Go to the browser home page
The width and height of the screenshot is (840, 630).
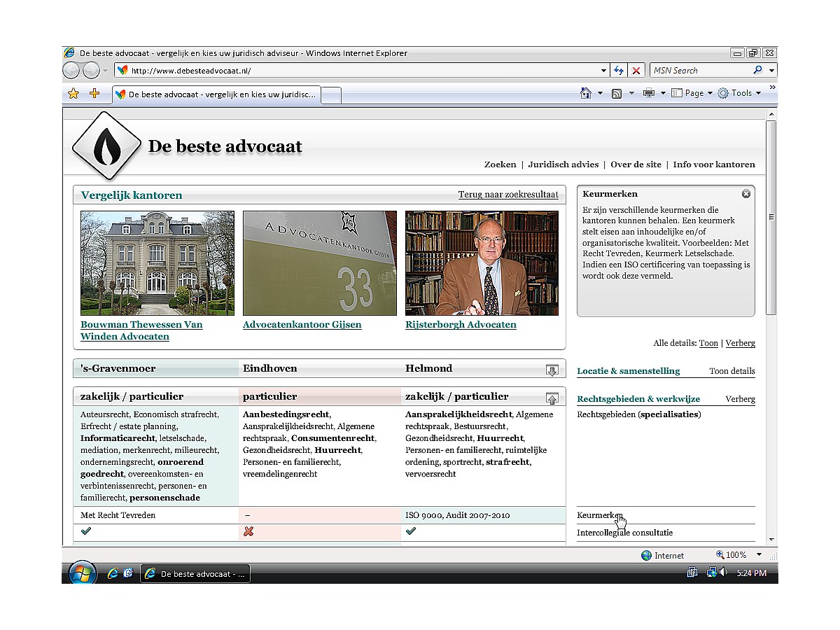(x=587, y=92)
